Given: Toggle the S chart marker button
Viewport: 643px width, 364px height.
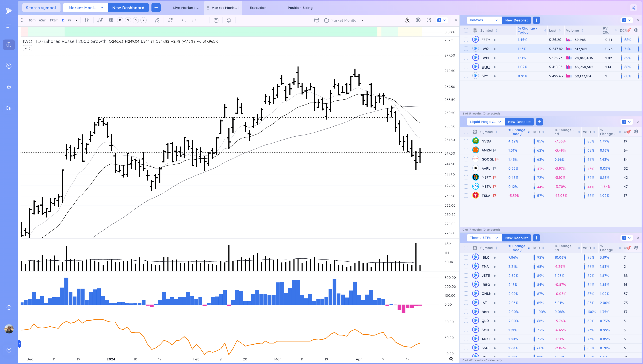Looking at the screenshot, I should click(x=136, y=20).
